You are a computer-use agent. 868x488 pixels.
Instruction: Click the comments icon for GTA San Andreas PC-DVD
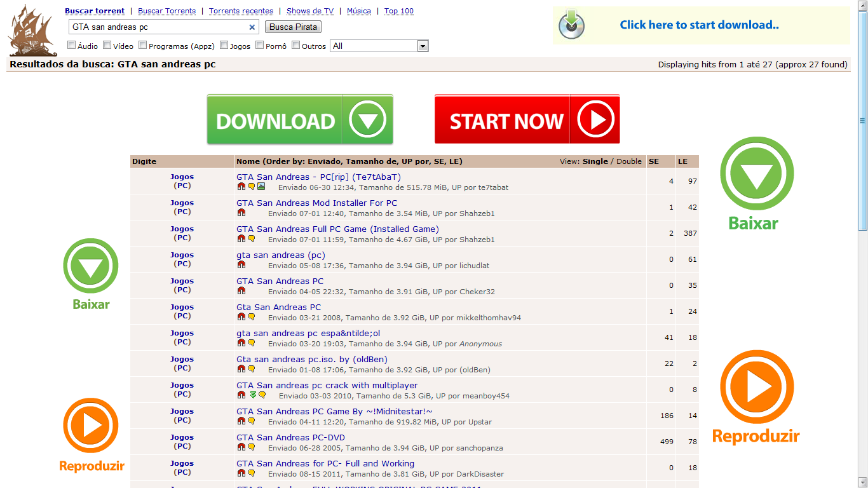[x=251, y=447]
